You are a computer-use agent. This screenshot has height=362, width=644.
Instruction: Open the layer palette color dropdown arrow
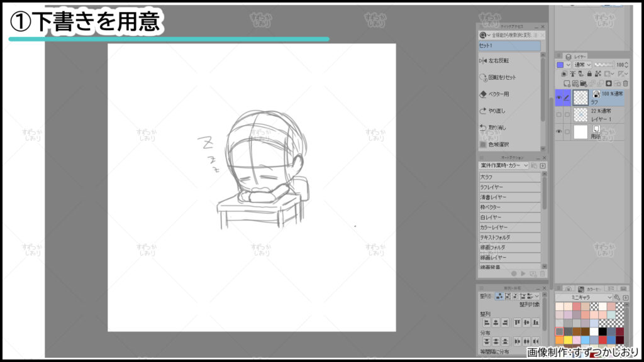point(568,65)
